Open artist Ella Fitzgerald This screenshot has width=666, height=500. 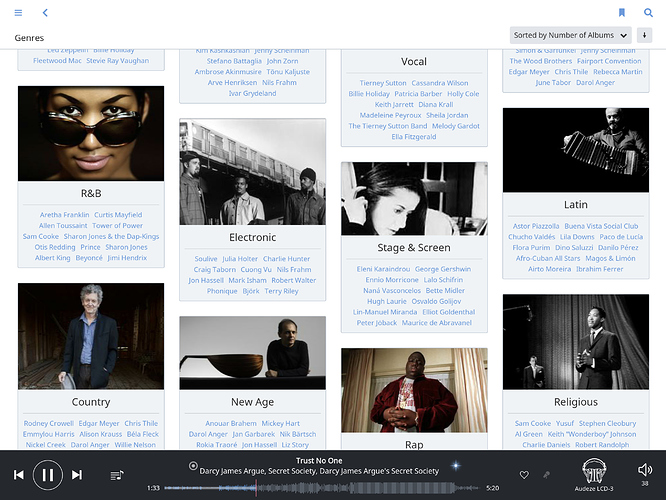click(x=414, y=137)
